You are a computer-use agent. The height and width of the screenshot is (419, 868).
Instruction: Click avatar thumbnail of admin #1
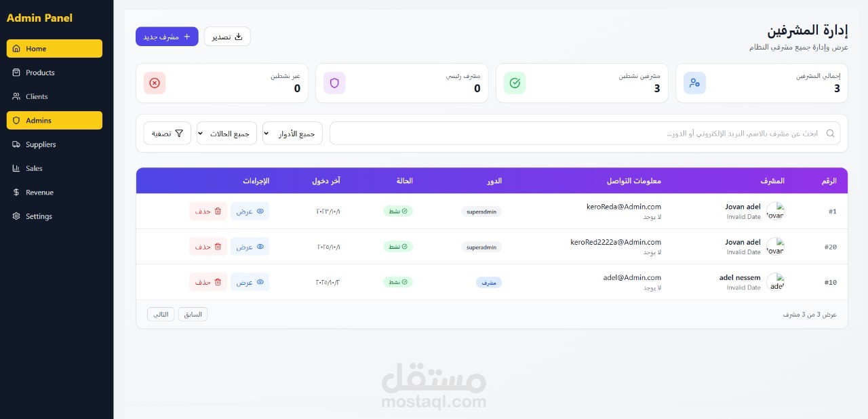pyautogui.click(x=775, y=211)
